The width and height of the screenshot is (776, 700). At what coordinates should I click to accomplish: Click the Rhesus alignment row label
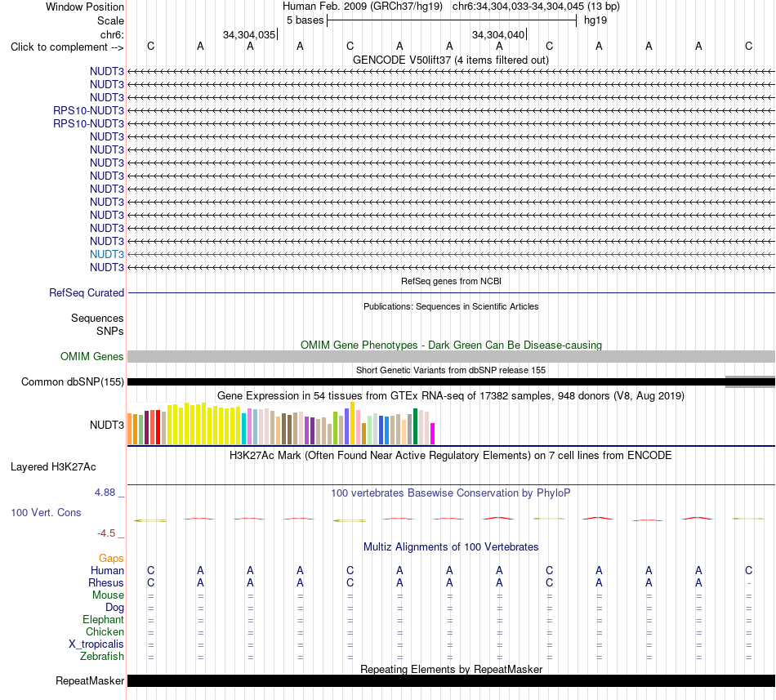coord(106,582)
